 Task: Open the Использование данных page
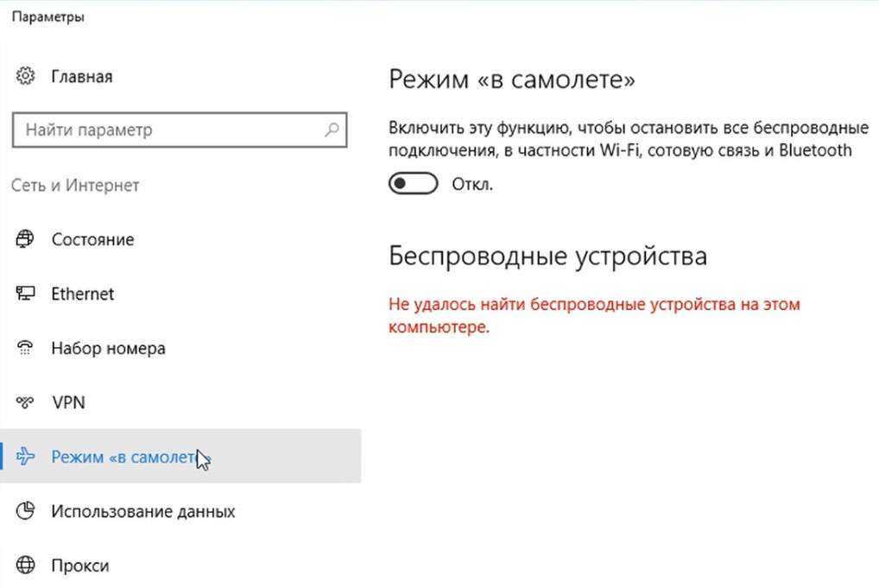click(142, 511)
